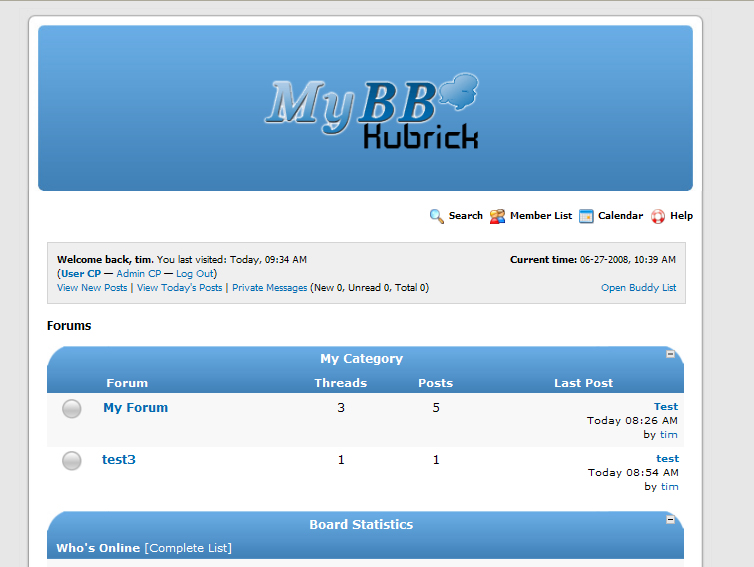Viewport: 754px width, 567px height.
Task: Click the My Forum status icon
Action: (72, 409)
